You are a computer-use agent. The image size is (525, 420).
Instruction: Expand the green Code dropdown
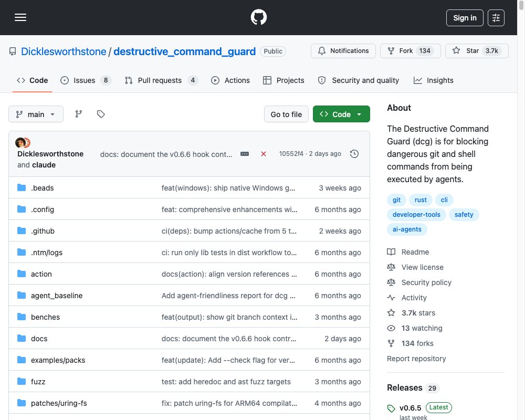(x=341, y=114)
